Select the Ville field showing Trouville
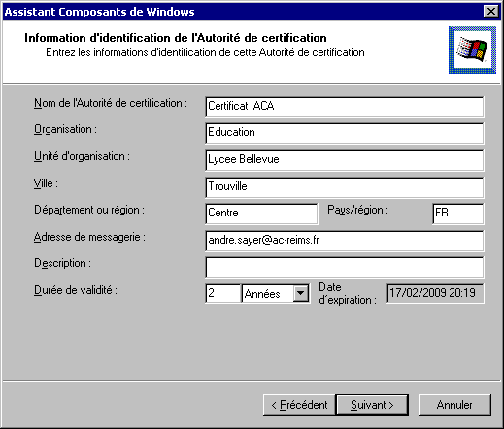The image size is (504, 429). click(x=345, y=187)
